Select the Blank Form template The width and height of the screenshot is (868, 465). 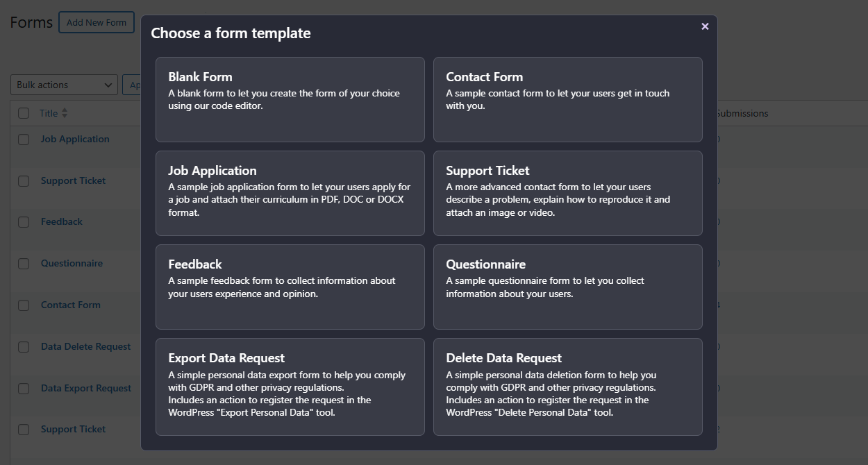[290, 99]
